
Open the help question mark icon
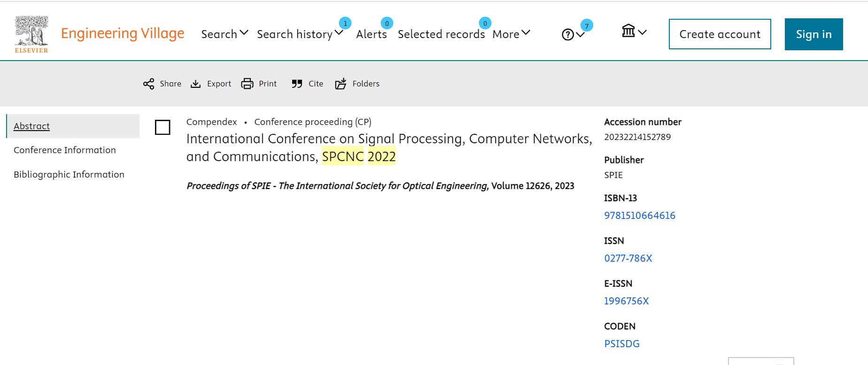pos(568,34)
